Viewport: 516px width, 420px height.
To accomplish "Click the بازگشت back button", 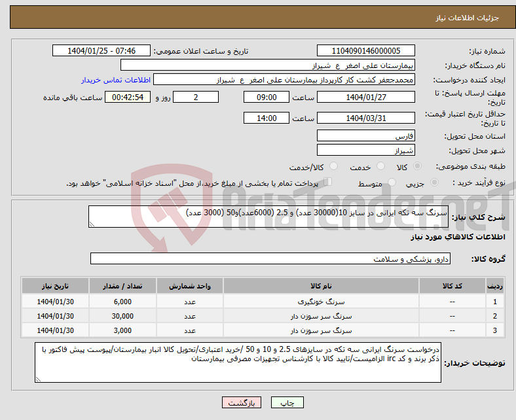I will 242,402.
